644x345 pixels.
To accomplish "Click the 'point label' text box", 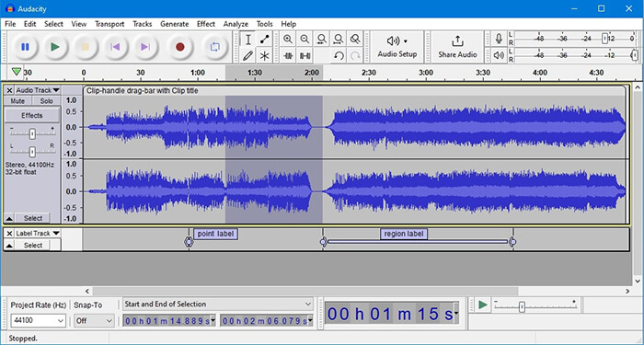I will (x=215, y=234).
